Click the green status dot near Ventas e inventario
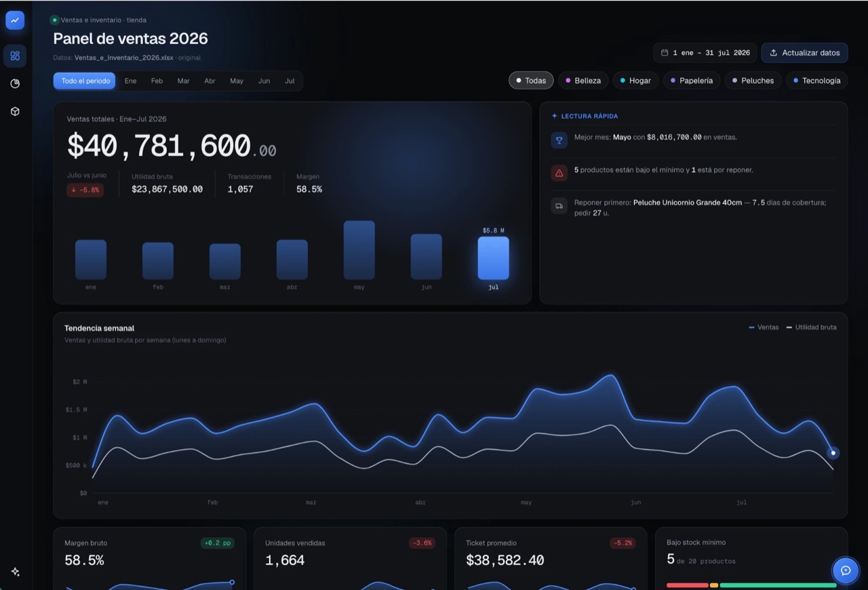The image size is (868, 590). [x=55, y=20]
